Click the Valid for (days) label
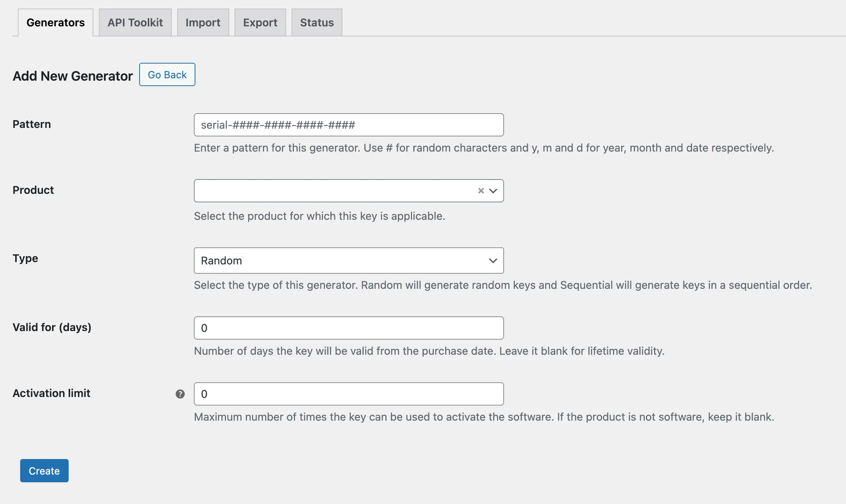 52,327
